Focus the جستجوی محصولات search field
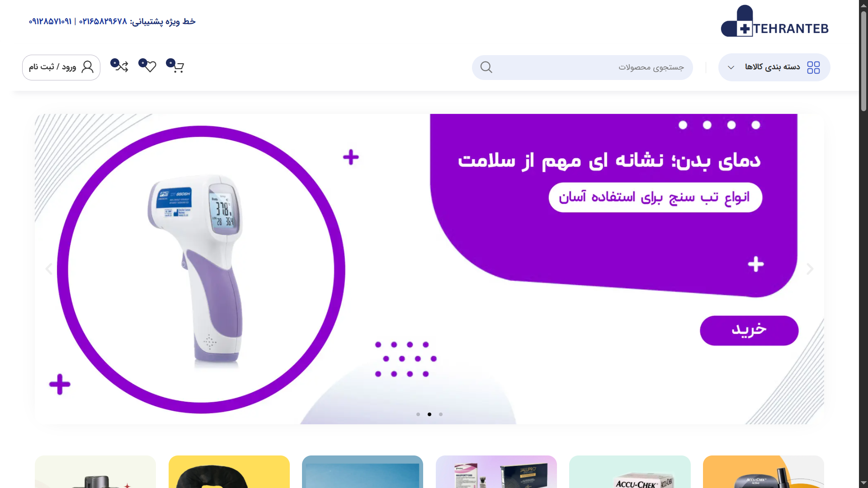The height and width of the screenshot is (488, 868). point(582,67)
